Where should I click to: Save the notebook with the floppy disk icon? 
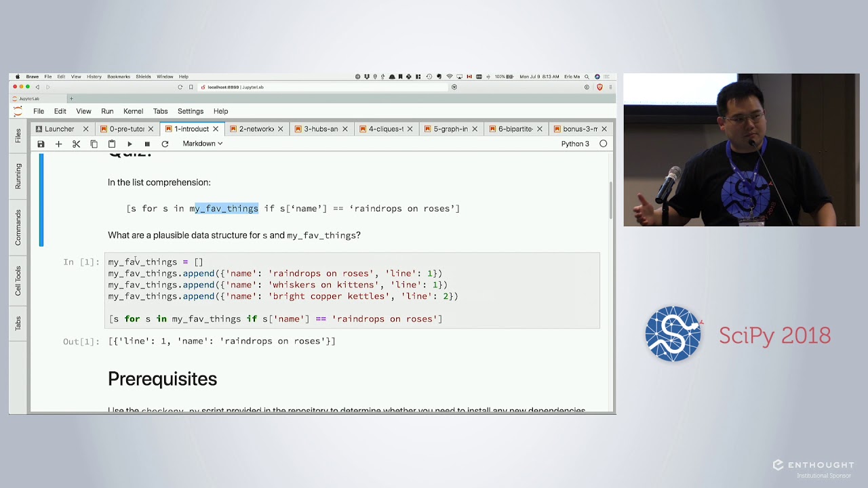[x=41, y=144]
